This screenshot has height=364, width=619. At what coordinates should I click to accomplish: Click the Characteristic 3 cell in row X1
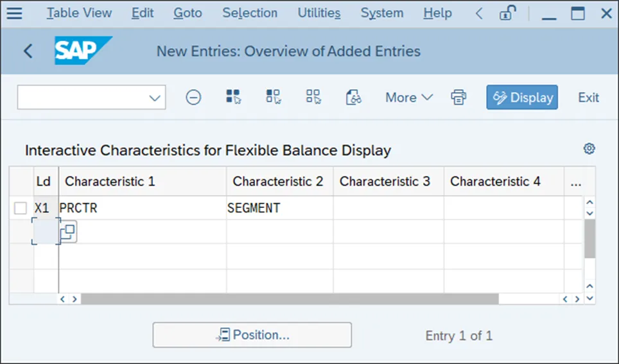(x=388, y=208)
